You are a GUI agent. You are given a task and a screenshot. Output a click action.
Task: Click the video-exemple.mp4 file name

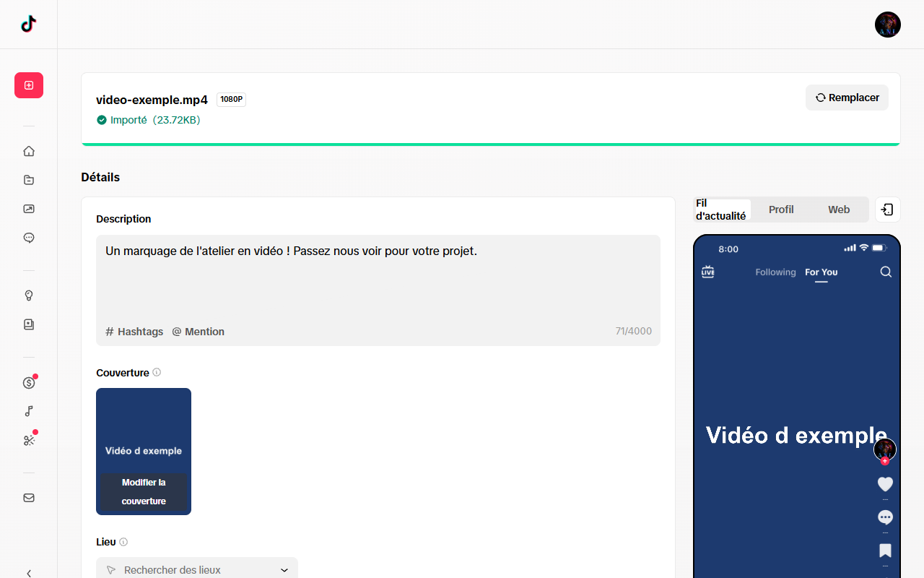[152, 100]
